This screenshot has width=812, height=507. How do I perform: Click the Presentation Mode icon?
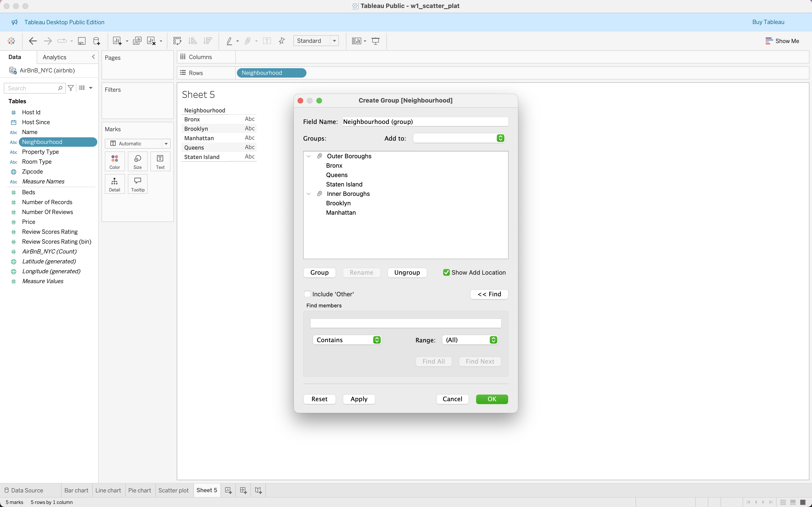[375, 41]
